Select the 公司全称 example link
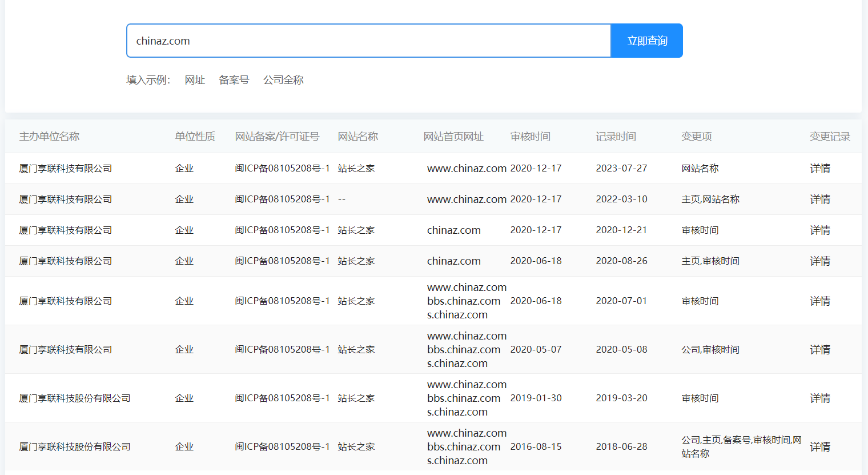This screenshot has width=868, height=475. 283,80
